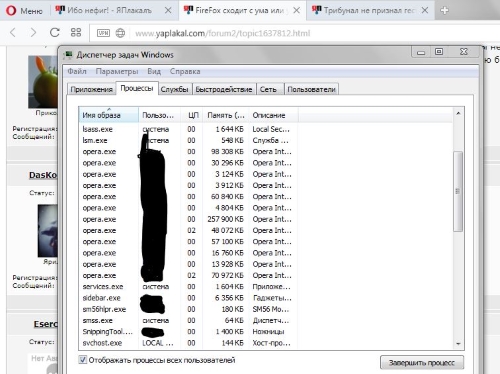Click the 'Завершить процесс' button
Screen dimensions: 500x374
coord(422,363)
